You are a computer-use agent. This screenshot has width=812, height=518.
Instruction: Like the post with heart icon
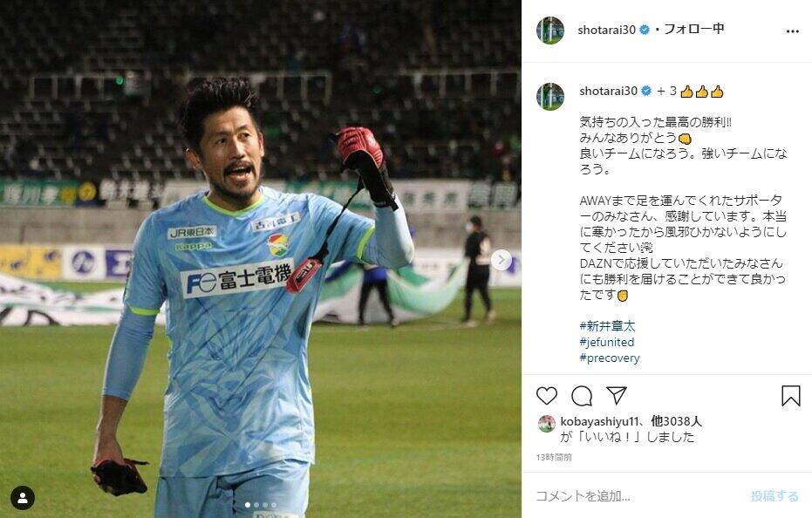pyautogui.click(x=546, y=396)
